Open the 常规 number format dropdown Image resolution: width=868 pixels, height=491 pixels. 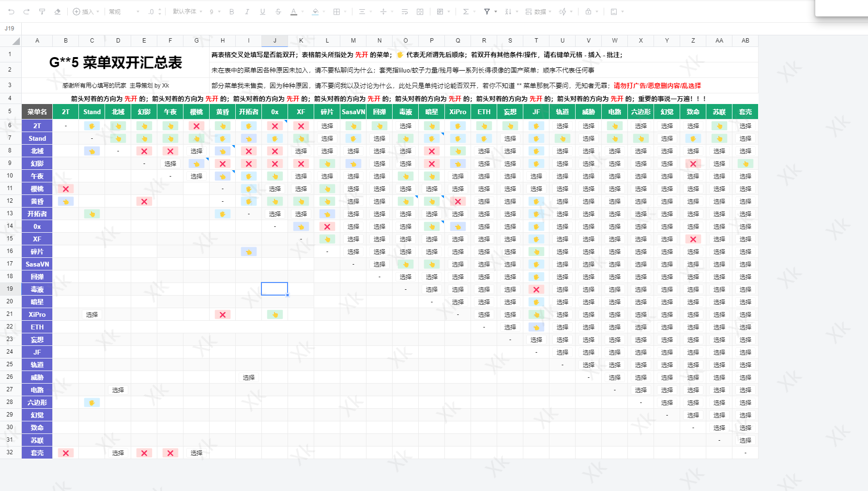(123, 12)
